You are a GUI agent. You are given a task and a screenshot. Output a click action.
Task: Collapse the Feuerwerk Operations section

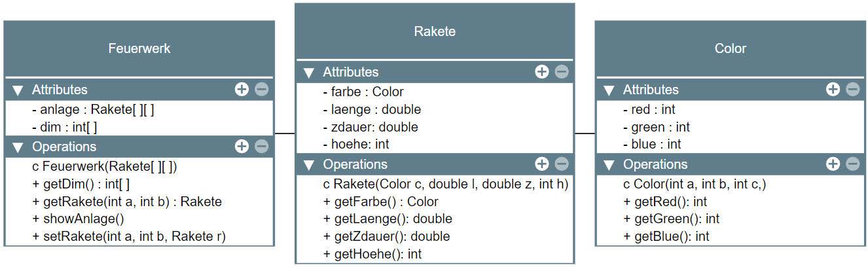pyautogui.click(x=18, y=147)
